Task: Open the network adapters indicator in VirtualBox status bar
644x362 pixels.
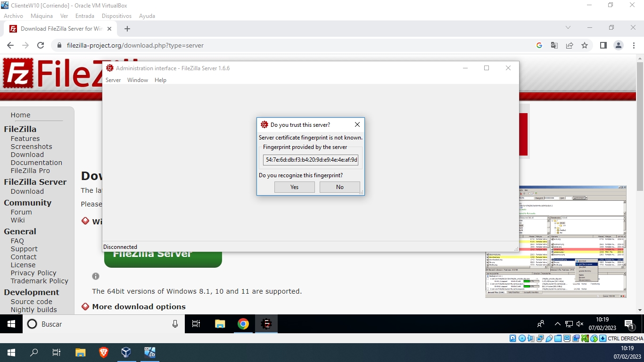Action: coord(540,338)
